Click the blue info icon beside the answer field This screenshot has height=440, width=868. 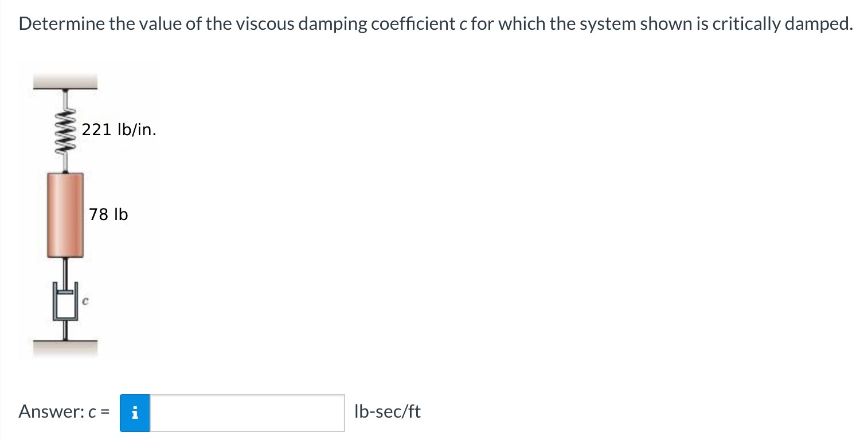pyautogui.click(x=135, y=411)
